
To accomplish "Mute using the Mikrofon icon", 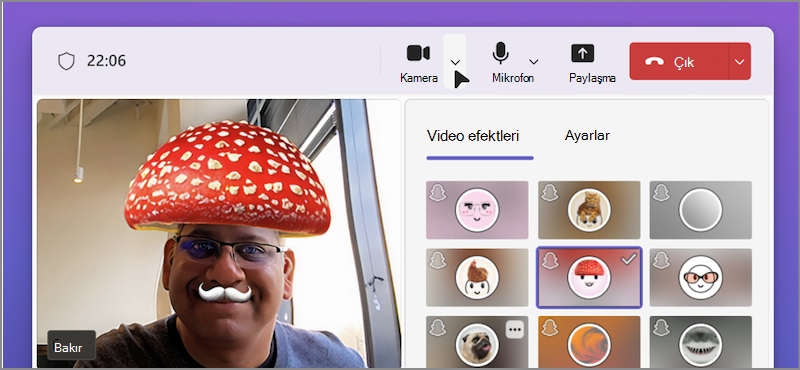I will click(501, 53).
